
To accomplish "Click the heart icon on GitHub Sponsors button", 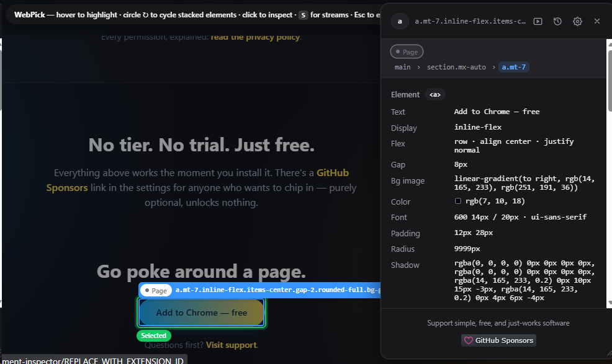I will (x=469, y=340).
